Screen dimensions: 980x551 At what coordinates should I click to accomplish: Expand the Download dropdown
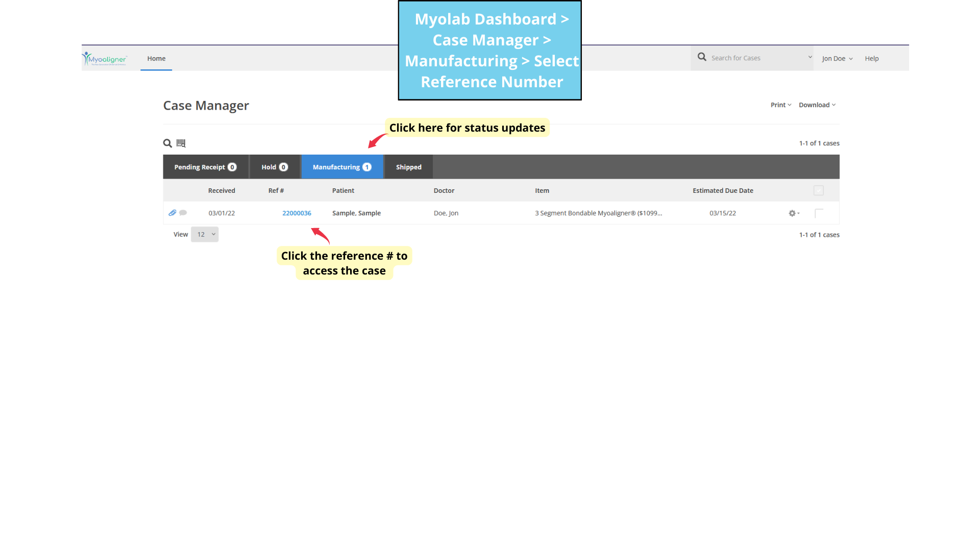pyautogui.click(x=817, y=105)
